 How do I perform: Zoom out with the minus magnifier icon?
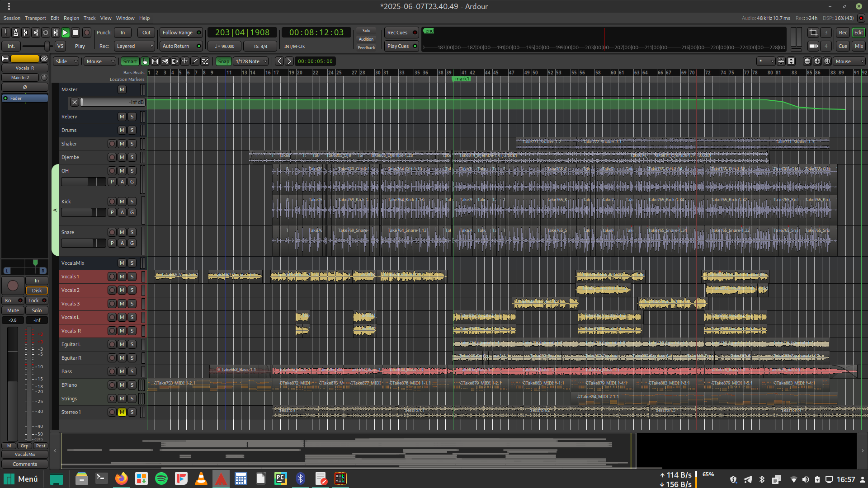(807, 61)
